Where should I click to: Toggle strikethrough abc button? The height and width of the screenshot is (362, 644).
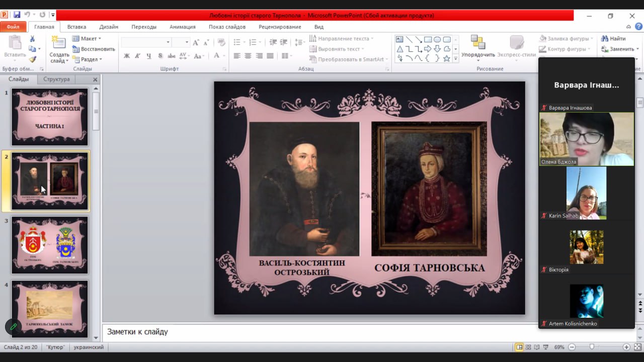point(172,56)
